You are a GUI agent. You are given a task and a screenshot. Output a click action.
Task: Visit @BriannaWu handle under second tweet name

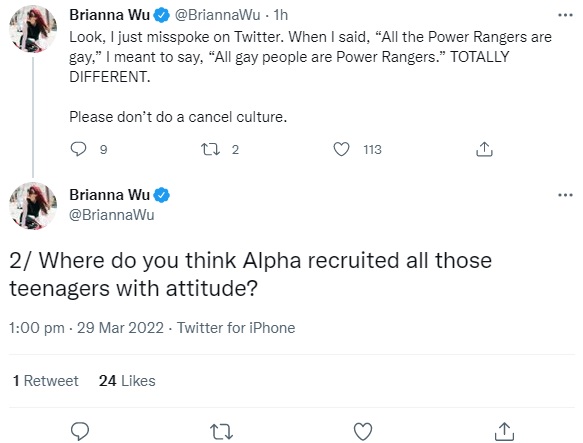click(112, 215)
